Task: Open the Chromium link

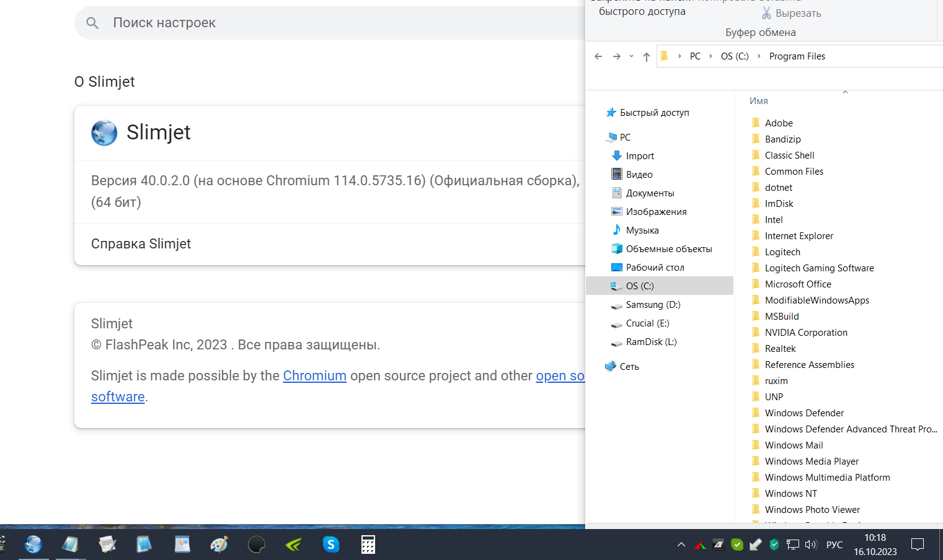Action: point(315,376)
